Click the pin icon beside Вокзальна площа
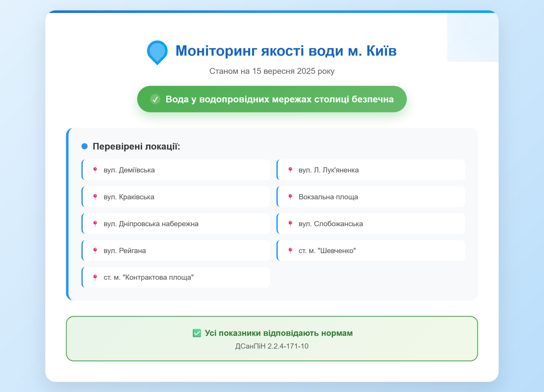 (290, 197)
